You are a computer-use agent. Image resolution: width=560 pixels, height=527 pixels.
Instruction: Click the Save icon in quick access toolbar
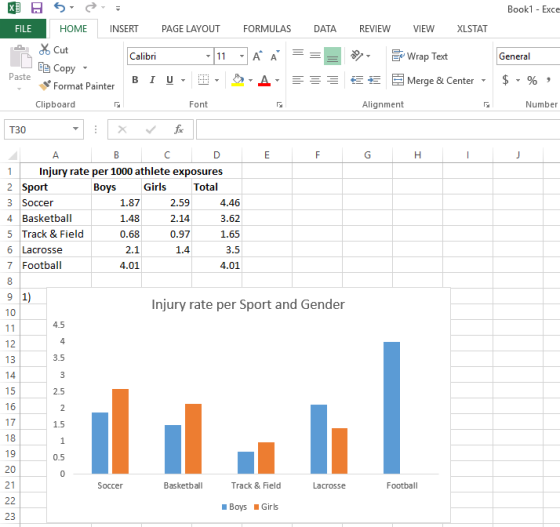point(36,7)
